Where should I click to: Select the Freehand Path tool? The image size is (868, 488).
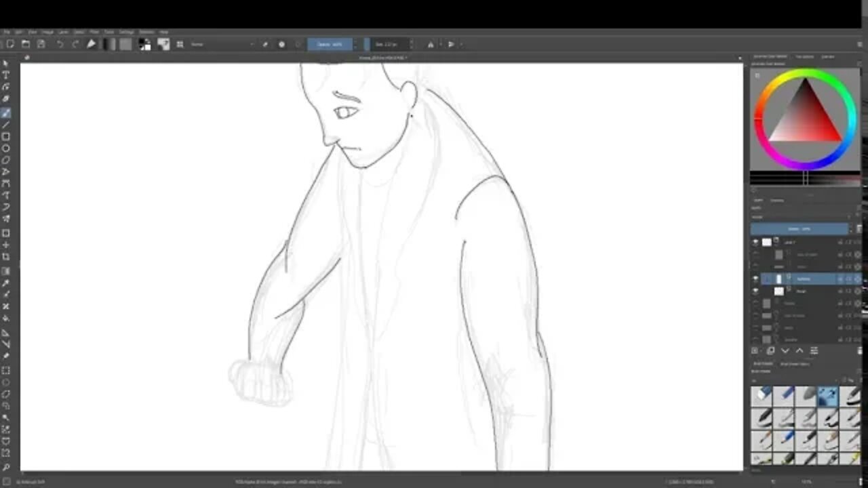coord(6,195)
